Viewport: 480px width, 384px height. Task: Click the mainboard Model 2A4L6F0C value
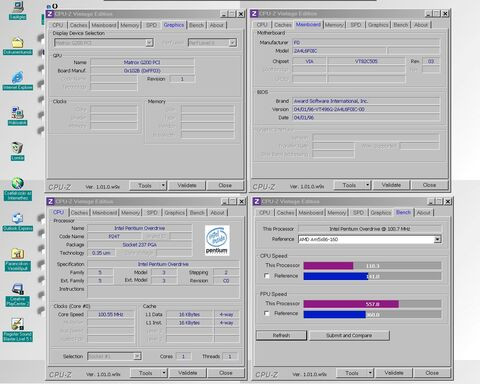339,51
